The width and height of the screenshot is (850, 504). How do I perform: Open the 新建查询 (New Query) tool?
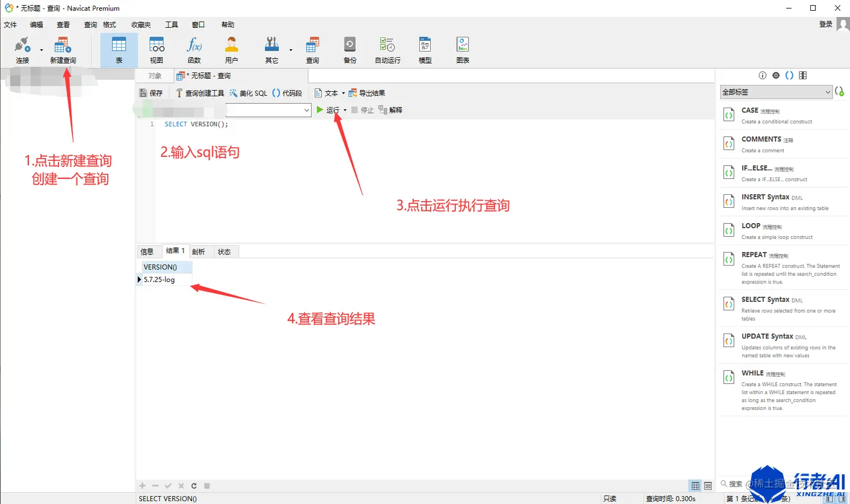[62, 50]
